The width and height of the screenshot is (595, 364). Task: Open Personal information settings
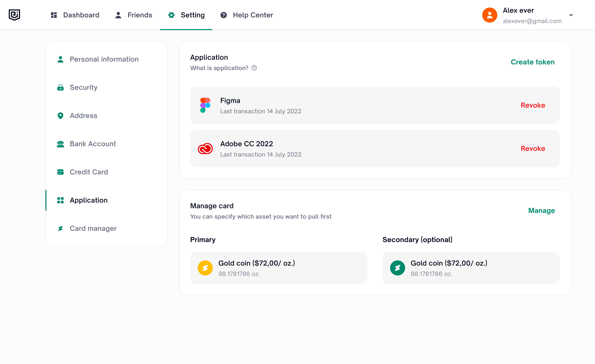pos(104,59)
